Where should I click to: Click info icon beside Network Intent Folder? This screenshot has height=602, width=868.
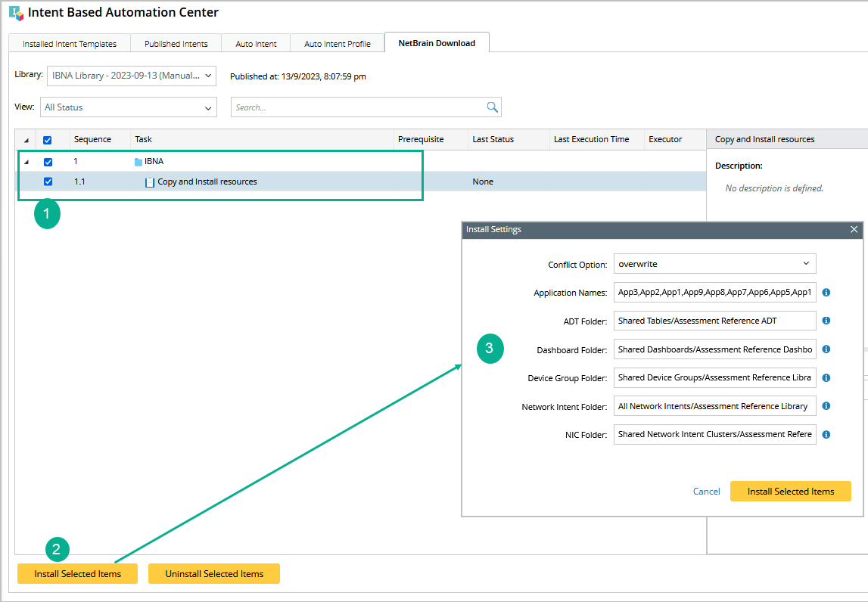point(826,406)
